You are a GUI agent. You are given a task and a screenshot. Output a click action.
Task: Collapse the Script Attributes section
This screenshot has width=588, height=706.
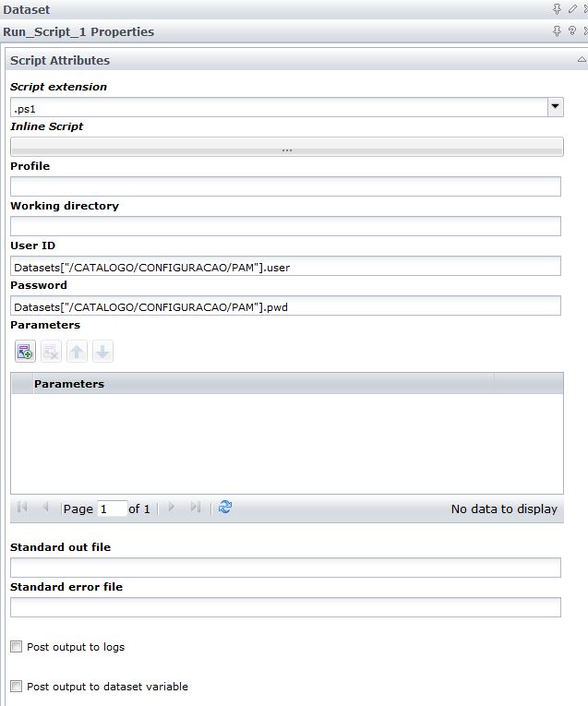pyautogui.click(x=582, y=59)
